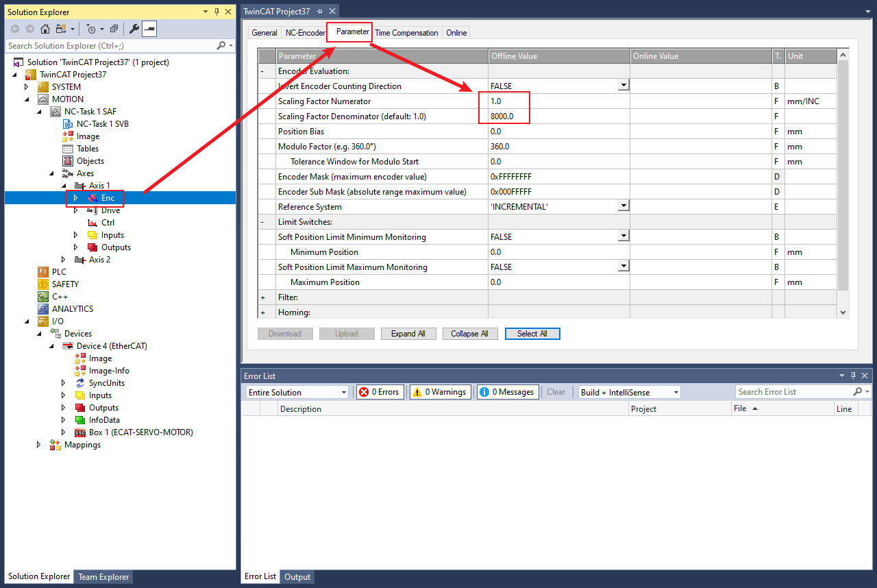Click the parameter table scroll-down arrow
Screen dimensions: 877x588
(843, 312)
